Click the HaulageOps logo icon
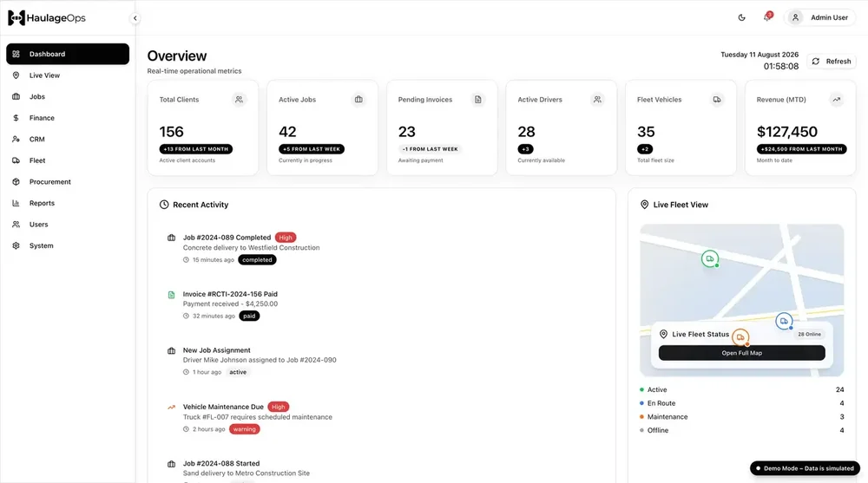Screen dimensions: 868x483 pyautogui.click(x=16, y=17)
